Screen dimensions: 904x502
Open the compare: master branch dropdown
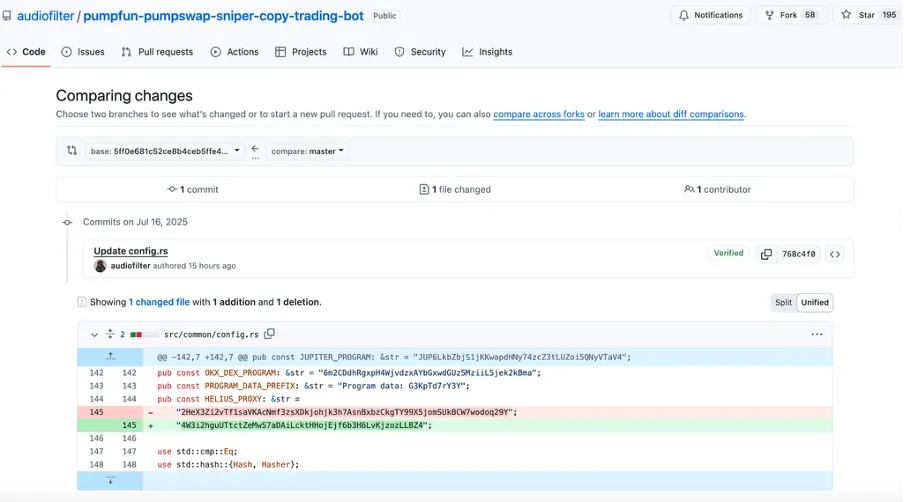click(307, 151)
